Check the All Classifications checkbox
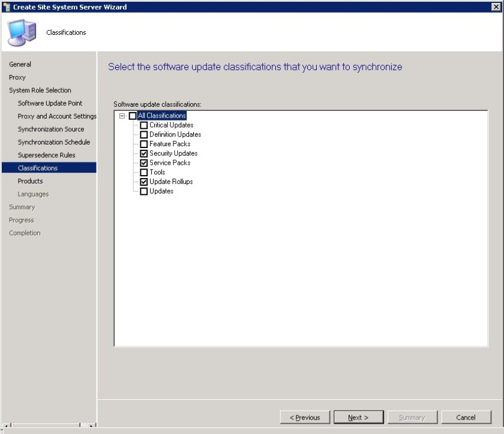 [x=133, y=115]
